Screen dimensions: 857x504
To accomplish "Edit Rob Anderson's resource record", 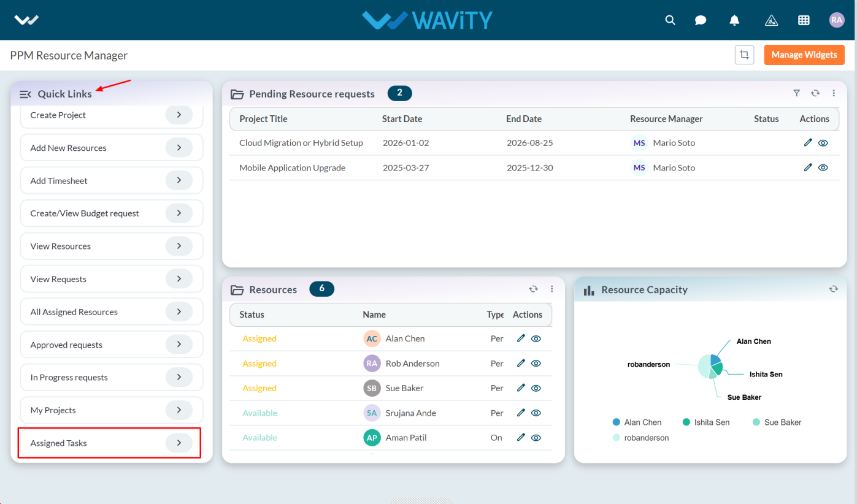I will pyautogui.click(x=521, y=363).
